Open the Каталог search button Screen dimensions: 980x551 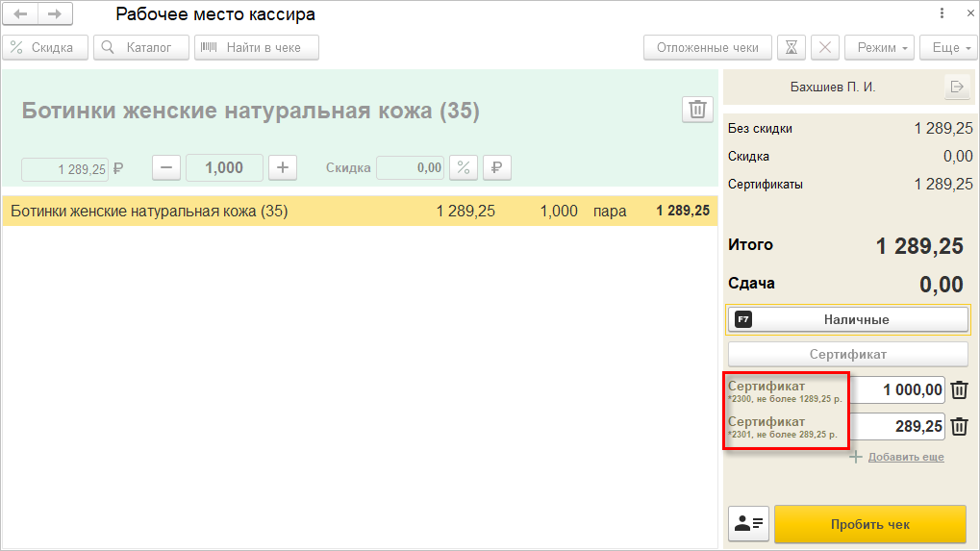141,47
